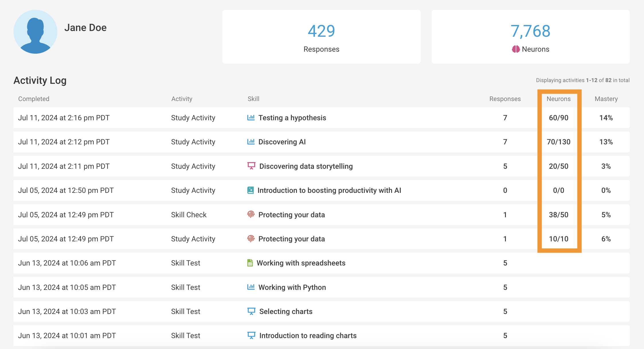Sort by the Responses column header
This screenshot has height=349, width=644.
pos(505,98)
